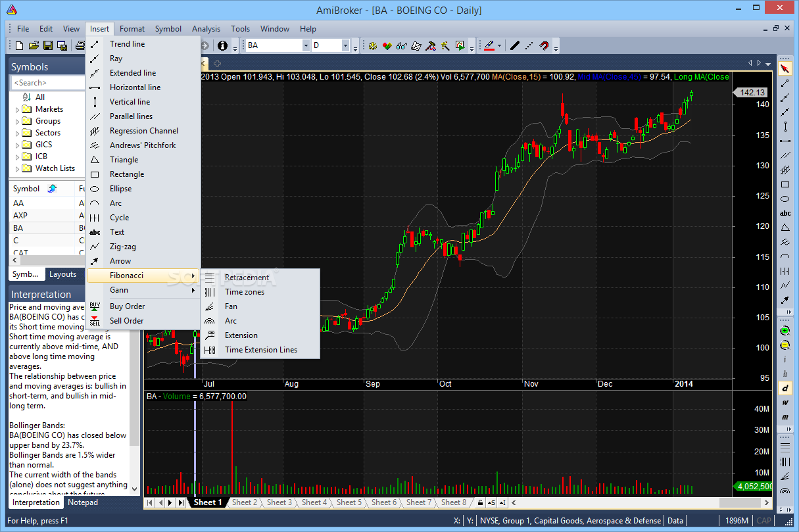
Task: Expand the Watch Lists tree node
Action: 17,168
